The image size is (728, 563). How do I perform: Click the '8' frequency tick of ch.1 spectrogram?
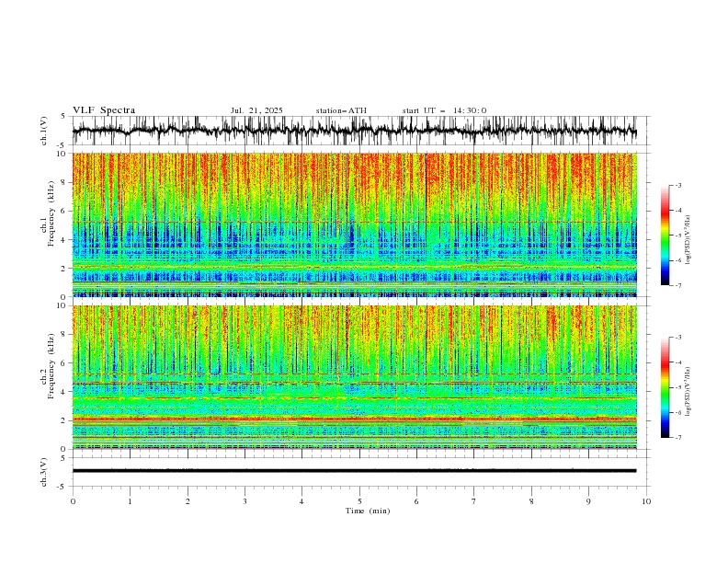pos(63,182)
